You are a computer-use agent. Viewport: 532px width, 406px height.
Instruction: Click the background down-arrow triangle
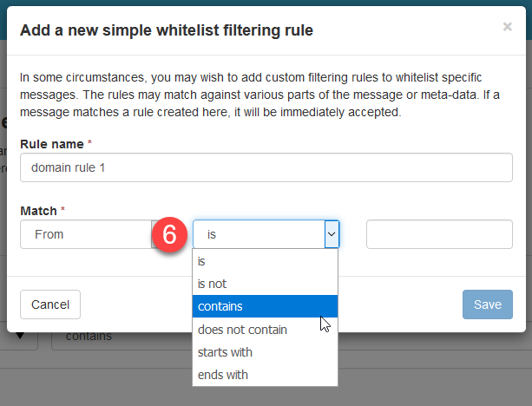(19, 336)
